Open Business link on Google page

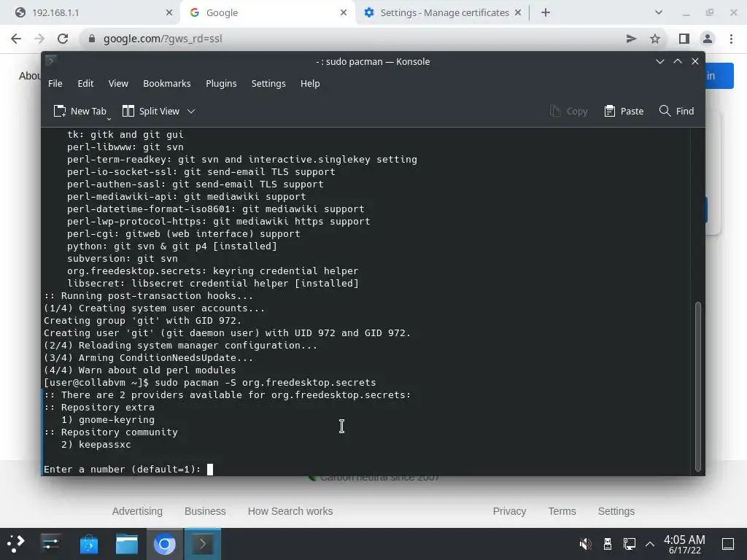tap(205, 511)
